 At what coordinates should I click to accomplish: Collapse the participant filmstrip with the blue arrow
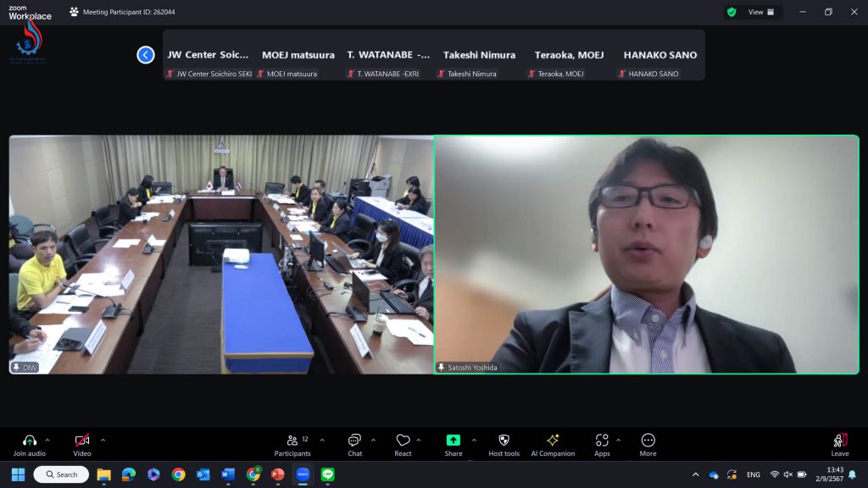pyautogui.click(x=145, y=54)
